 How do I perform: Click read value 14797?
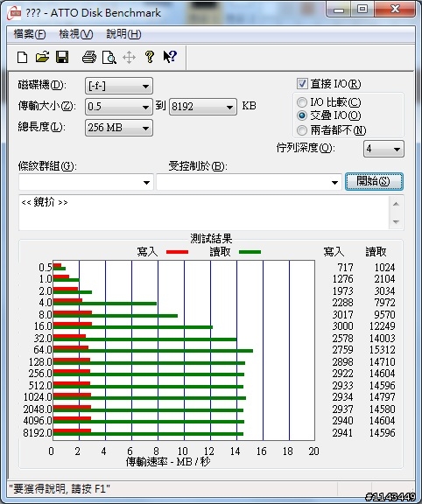pyautogui.click(x=382, y=397)
